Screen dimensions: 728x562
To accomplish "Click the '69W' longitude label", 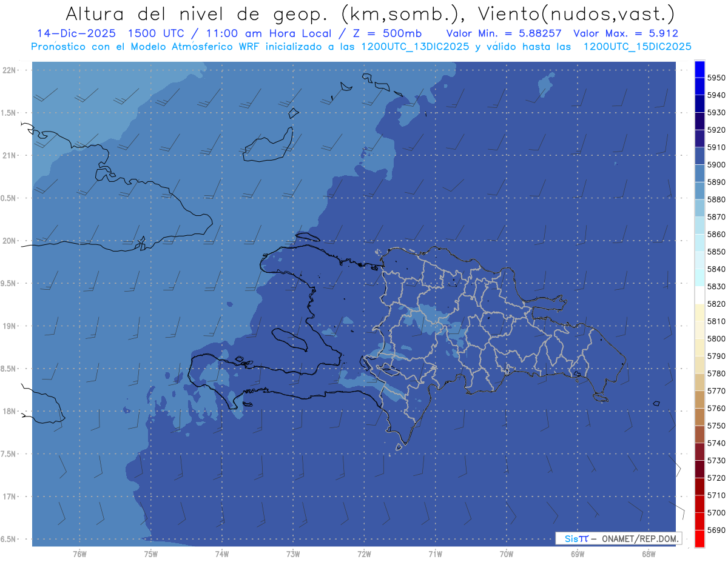I will pyautogui.click(x=578, y=554).
